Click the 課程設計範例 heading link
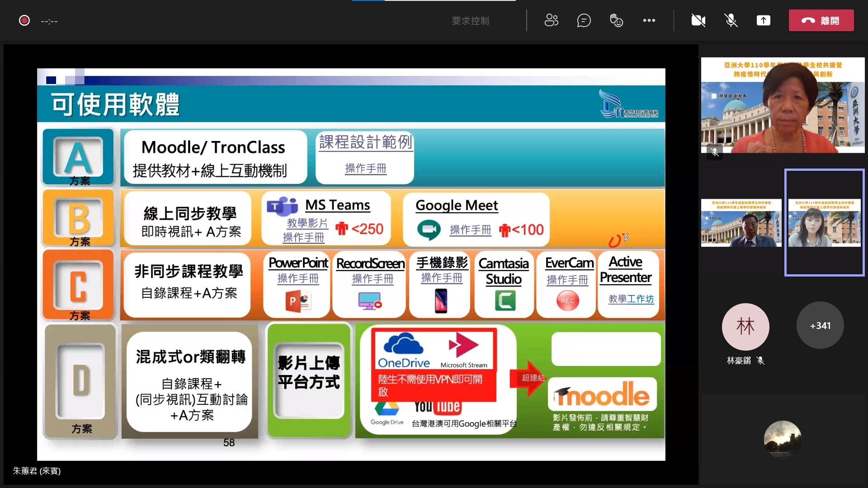Image resolution: width=868 pixels, height=488 pixels. coord(365,142)
